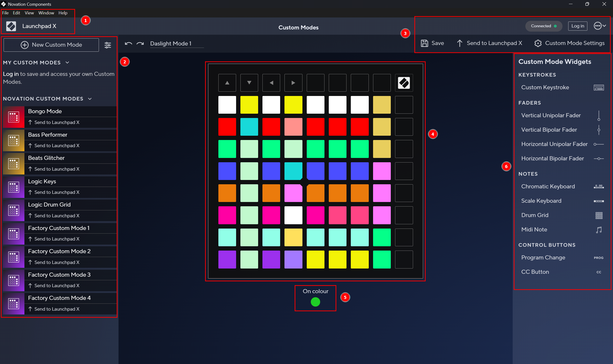Open the more options dropdown beside Log in

tap(600, 26)
